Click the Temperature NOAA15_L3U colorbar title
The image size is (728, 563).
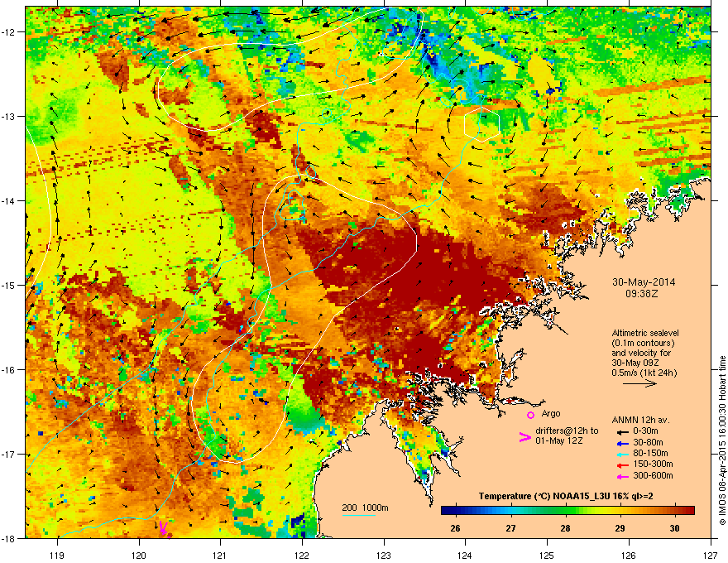click(x=566, y=496)
